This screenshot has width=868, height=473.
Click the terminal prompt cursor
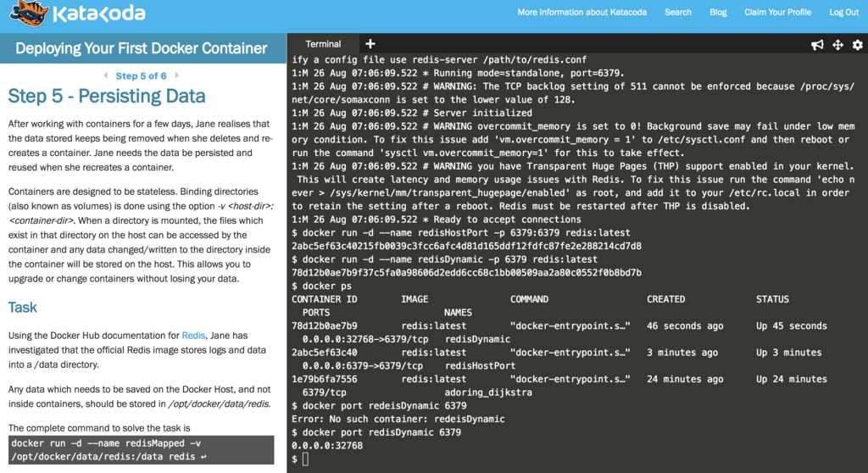click(305, 459)
